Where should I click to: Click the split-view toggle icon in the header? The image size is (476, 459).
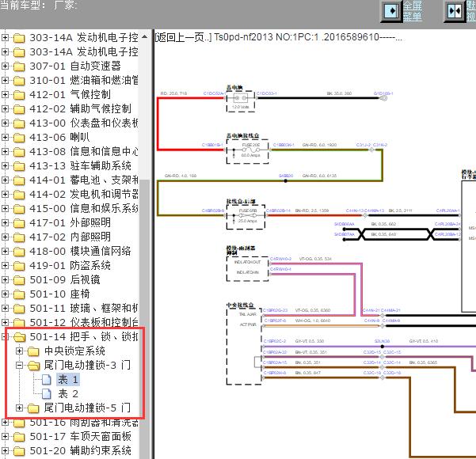click(455, 11)
